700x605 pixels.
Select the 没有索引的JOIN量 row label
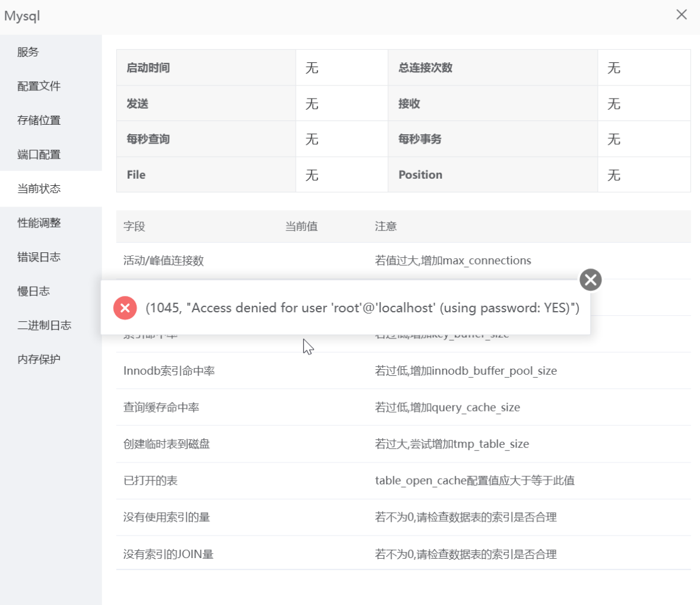pyautogui.click(x=168, y=554)
